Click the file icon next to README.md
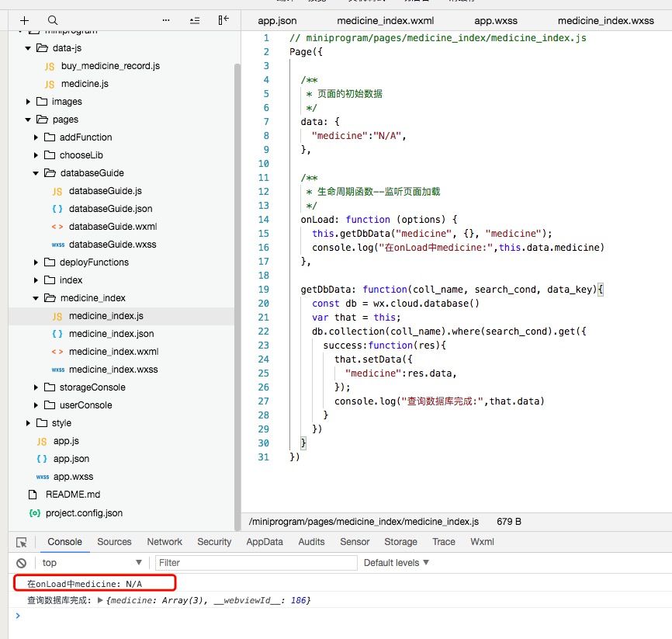This screenshot has width=672, height=639. [33, 495]
